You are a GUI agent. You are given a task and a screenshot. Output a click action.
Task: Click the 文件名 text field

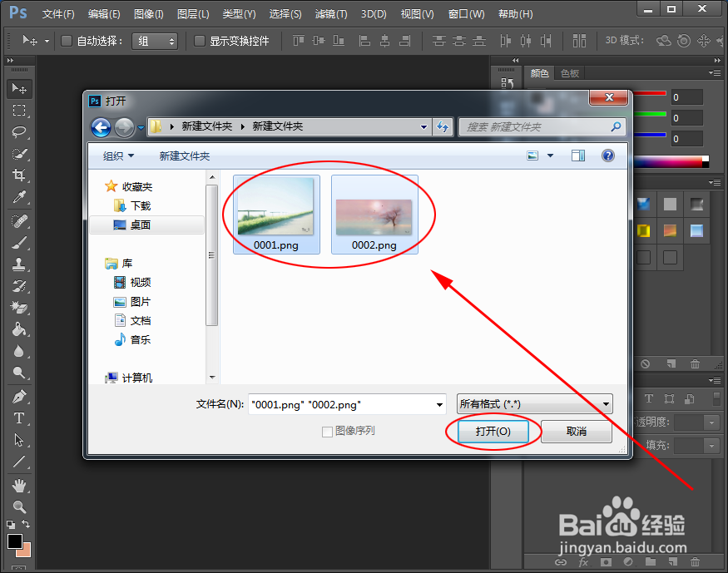(x=347, y=404)
